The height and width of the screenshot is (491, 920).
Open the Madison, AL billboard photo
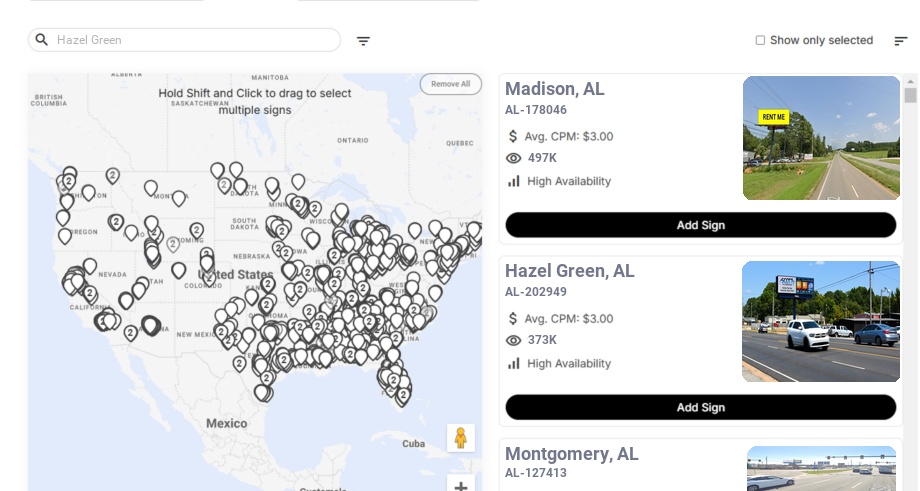821,138
